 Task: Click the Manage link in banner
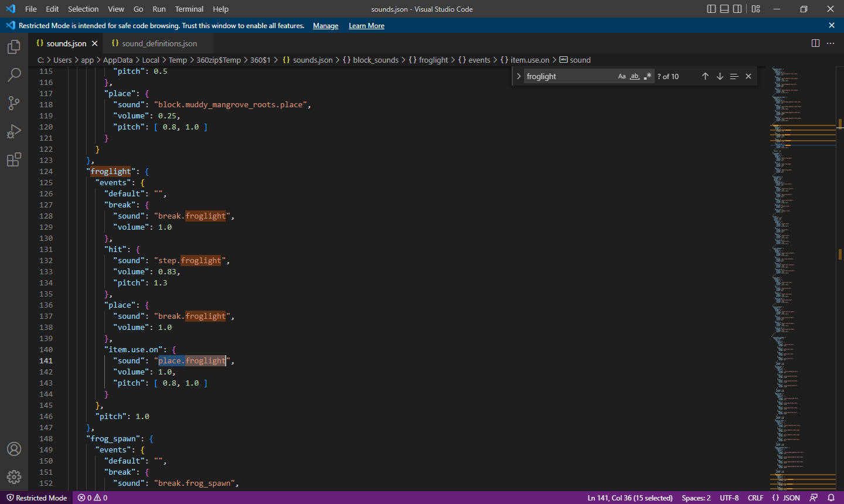[325, 26]
